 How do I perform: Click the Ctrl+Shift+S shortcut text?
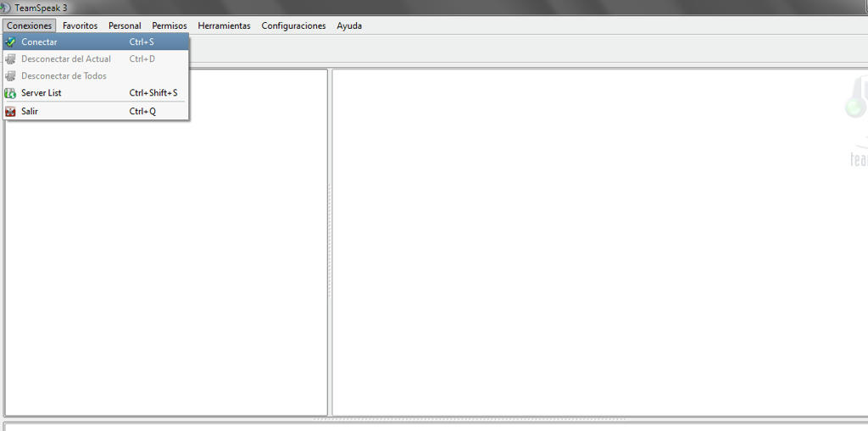(x=153, y=93)
